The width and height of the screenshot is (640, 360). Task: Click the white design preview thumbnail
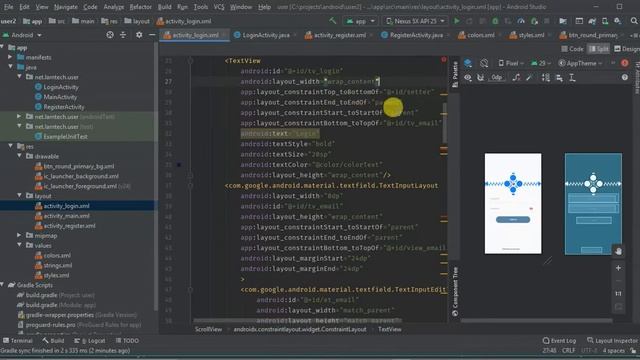click(513, 203)
